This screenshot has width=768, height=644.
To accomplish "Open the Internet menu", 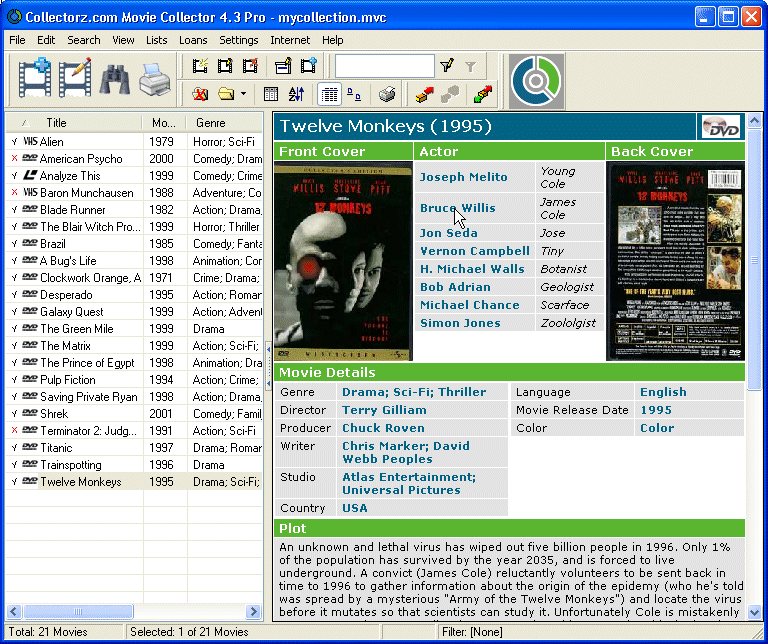I will click(x=290, y=40).
